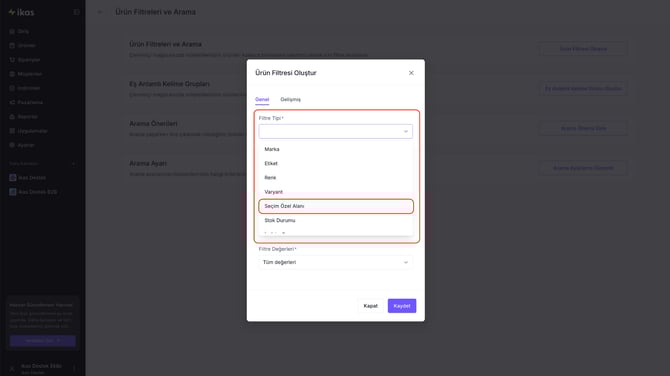Switch to the Gelişmiş tab

click(291, 100)
